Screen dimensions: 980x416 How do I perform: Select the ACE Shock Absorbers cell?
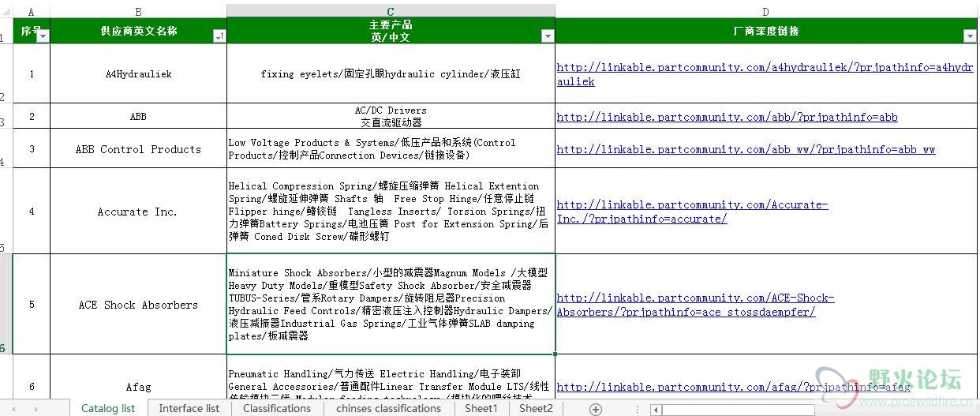tap(138, 305)
